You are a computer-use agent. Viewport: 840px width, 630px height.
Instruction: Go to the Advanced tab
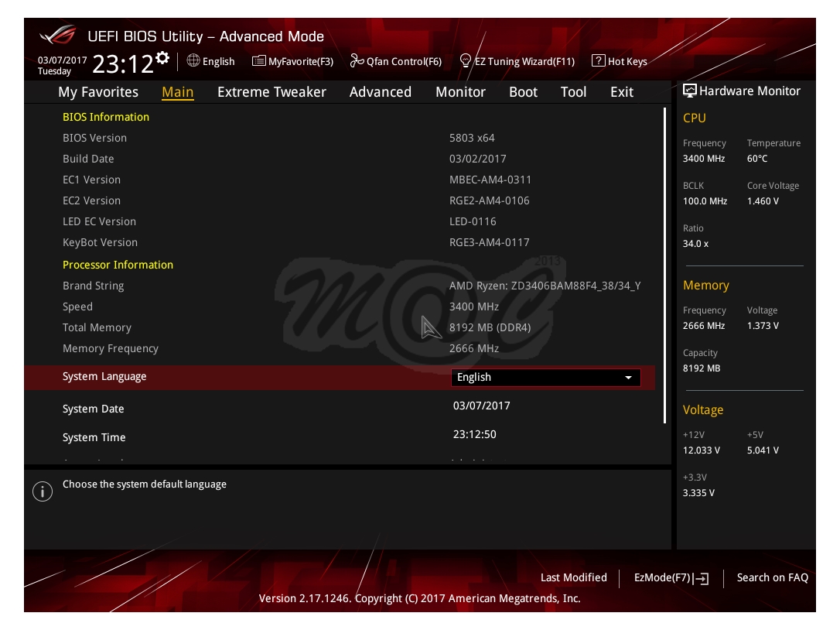pyautogui.click(x=381, y=92)
